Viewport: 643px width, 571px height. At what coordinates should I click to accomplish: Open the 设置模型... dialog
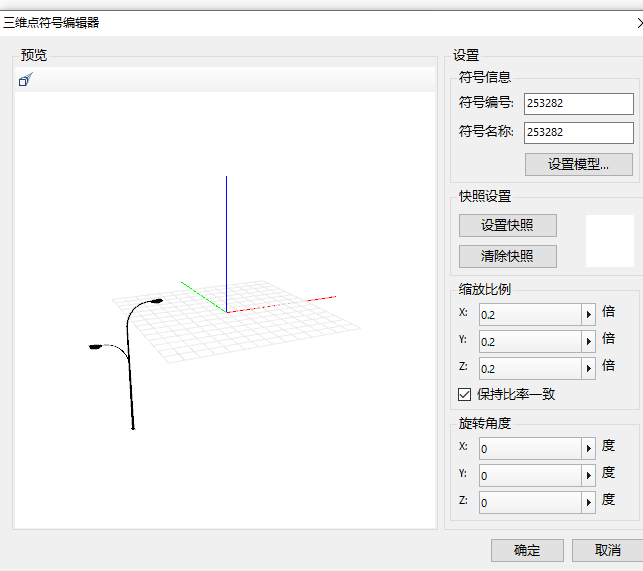(579, 164)
